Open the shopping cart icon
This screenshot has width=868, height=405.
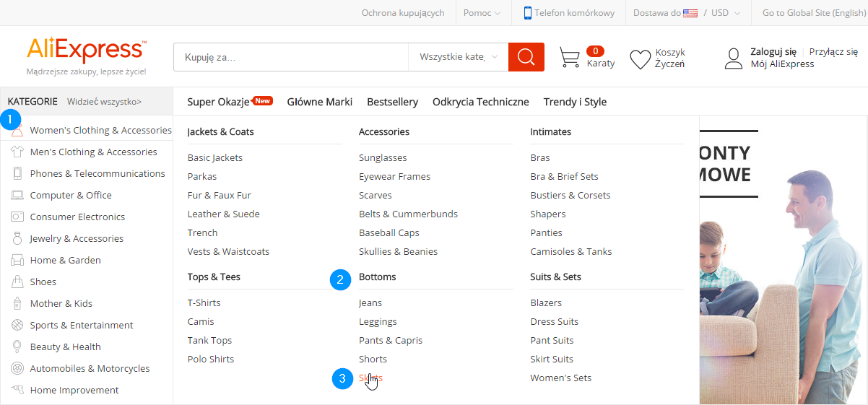point(570,58)
